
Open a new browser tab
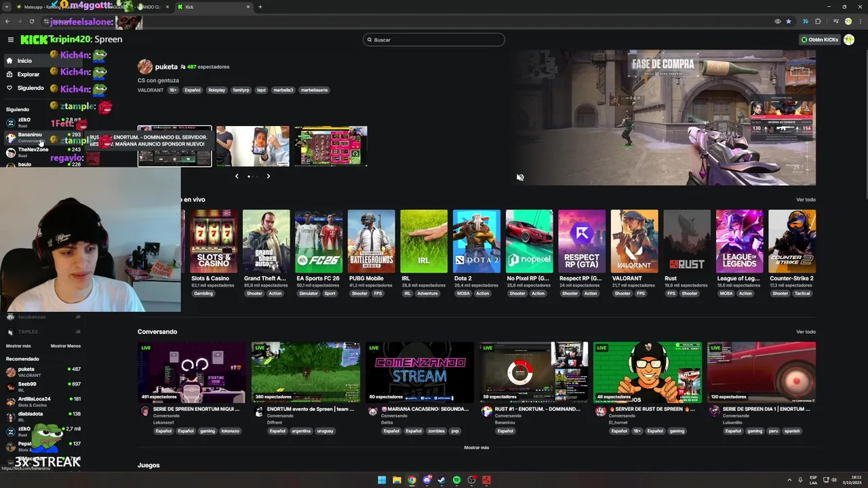tap(260, 7)
